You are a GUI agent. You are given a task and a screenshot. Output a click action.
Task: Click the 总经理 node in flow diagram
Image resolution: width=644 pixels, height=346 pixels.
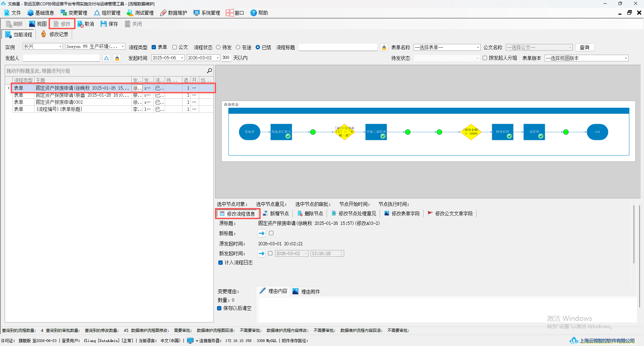coord(534,132)
